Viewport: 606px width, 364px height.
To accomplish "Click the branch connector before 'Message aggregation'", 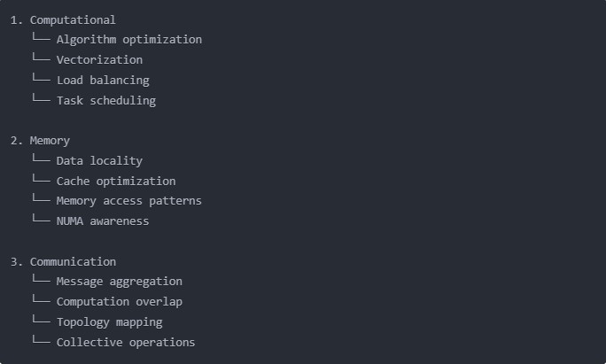I will click(41, 279).
